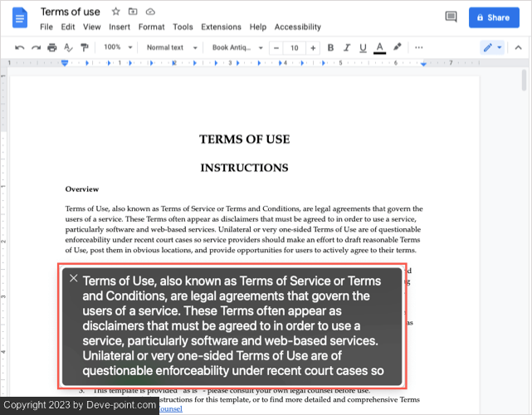The width and height of the screenshot is (532, 415).
Task: Click the Undo arrow icon
Action: pyautogui.click(x=20, y=48)
